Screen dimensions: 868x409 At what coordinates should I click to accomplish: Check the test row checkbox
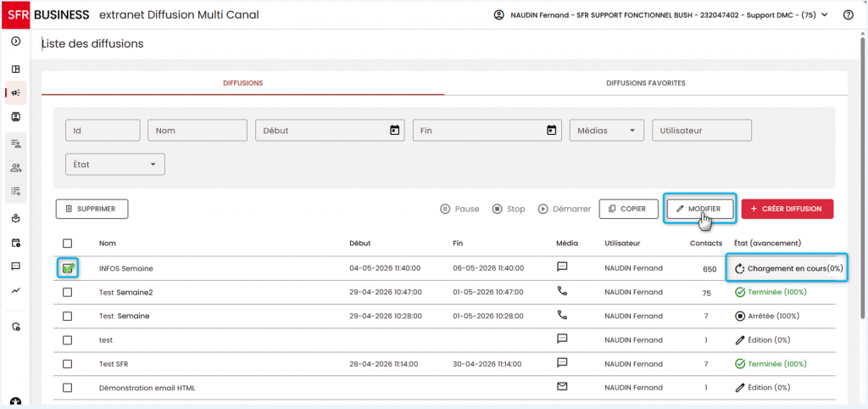[x=68, y=340]
